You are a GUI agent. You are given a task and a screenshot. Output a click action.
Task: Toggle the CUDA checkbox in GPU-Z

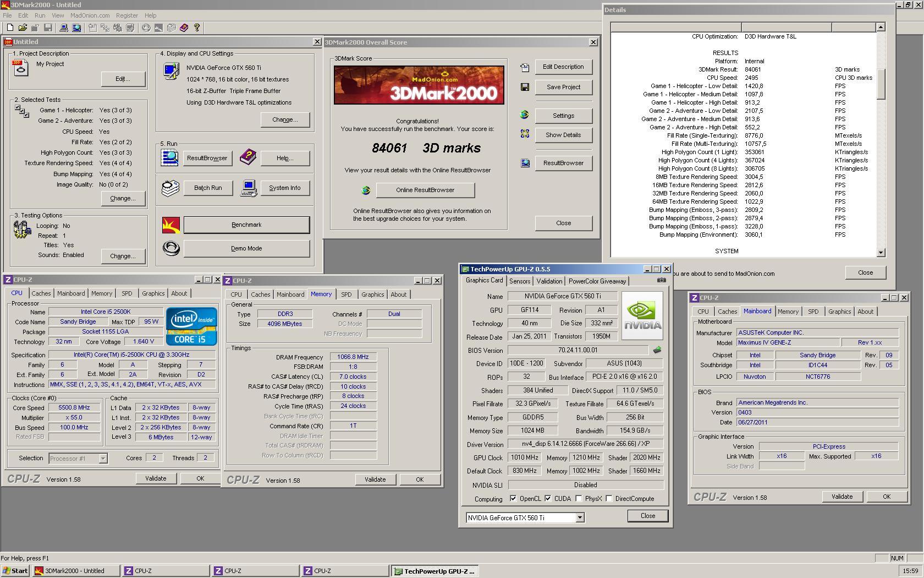pyautogui.click(x=548, y=499)
